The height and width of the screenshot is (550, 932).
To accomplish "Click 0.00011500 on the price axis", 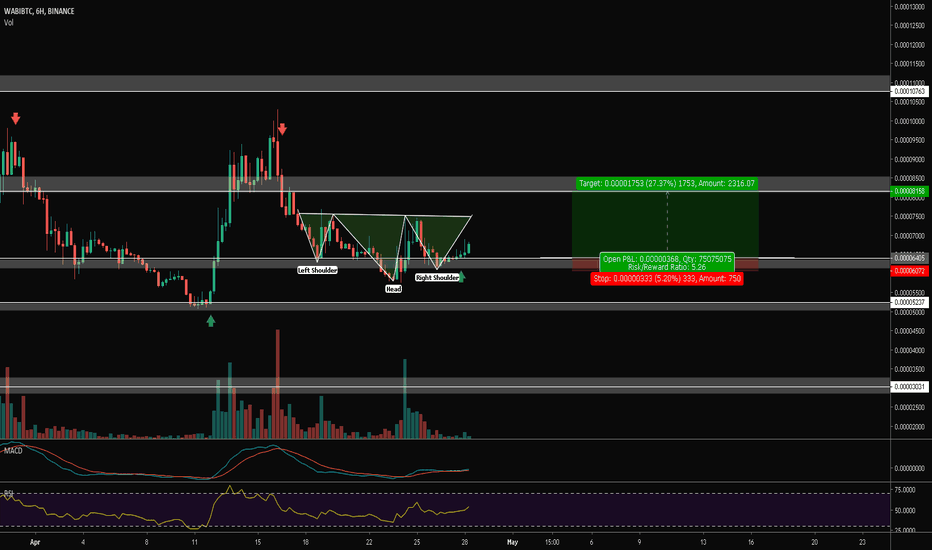I will pyautogui.click(x=910, y=64).
